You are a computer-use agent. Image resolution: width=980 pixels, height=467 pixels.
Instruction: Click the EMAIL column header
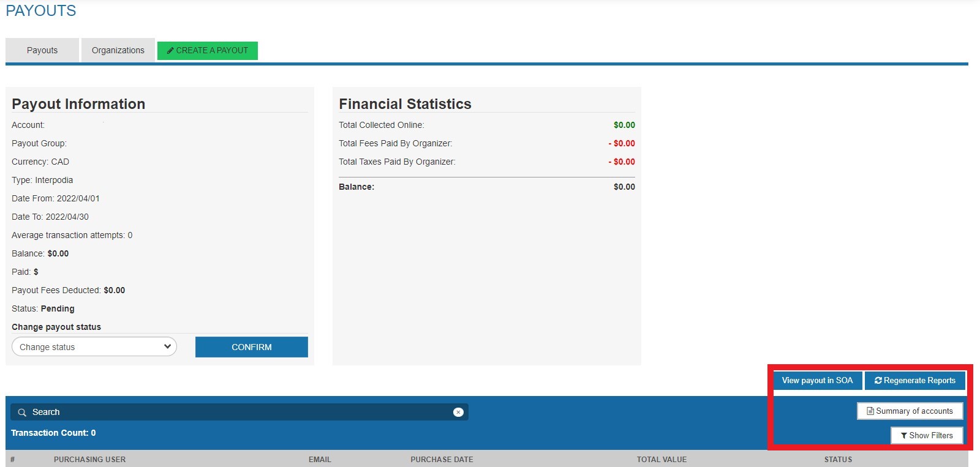[320, 460]
